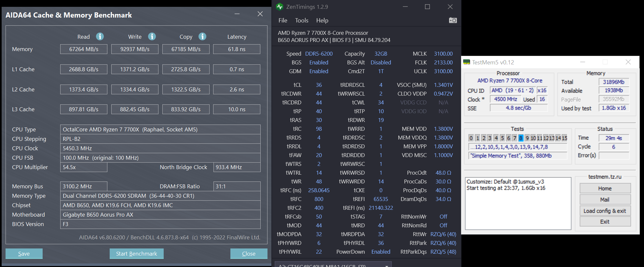This screenshot has width=644, height=267.
Task: Click the Clock value 4500 MHz in TestMem5
Action: [x=505, y=99]
